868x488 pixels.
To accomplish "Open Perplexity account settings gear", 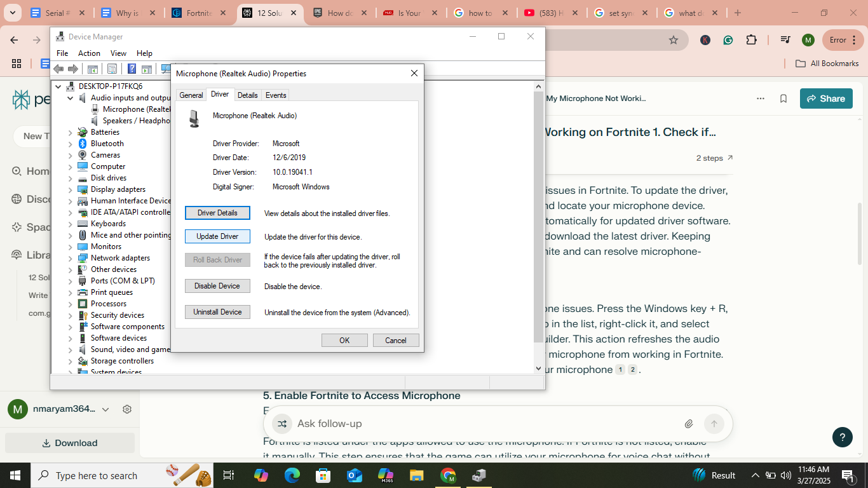I will click(127, 409).
